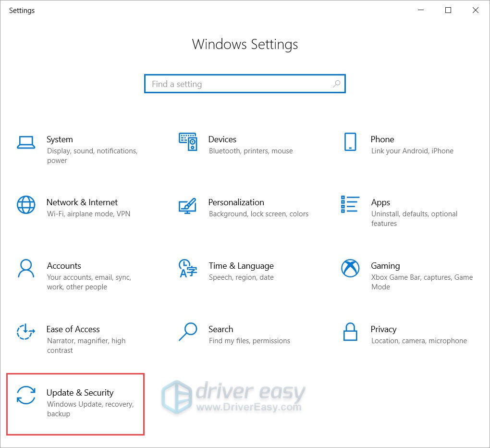
Task: Click the Personalization paintbrush icon
Action: point(188,205)
